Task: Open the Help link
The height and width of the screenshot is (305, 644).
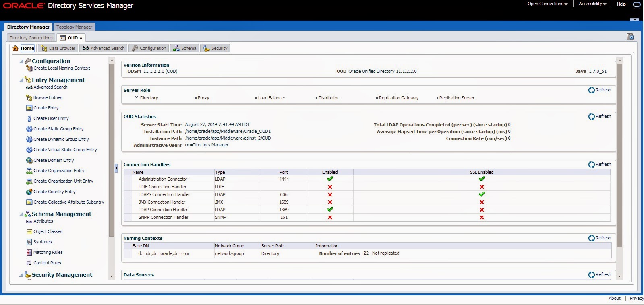Action: pos(621,4)
